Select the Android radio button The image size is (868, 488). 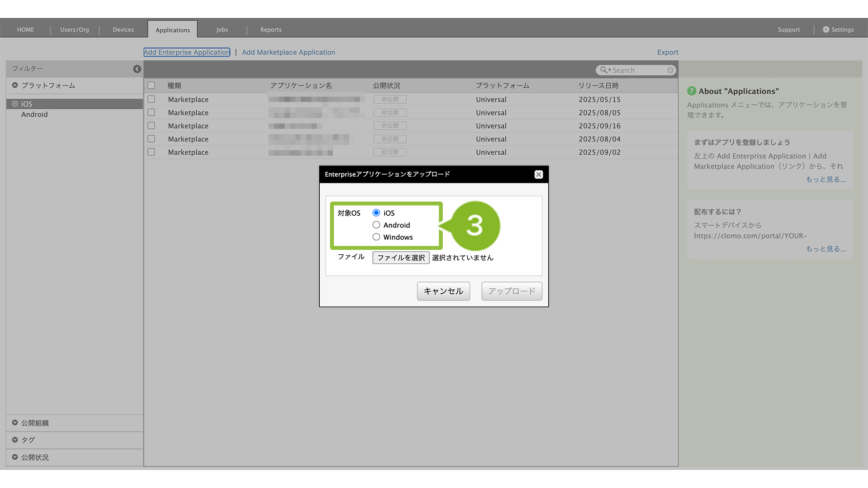tap(376, 225)
